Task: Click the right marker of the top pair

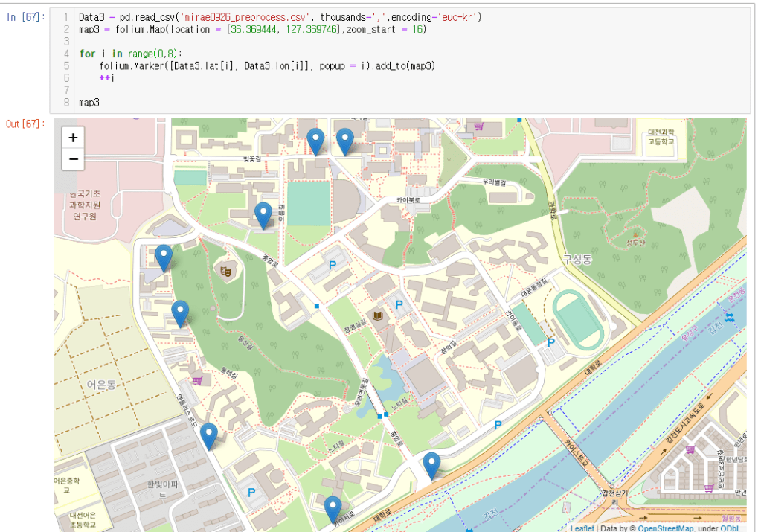Action: [x=344, y=141]
